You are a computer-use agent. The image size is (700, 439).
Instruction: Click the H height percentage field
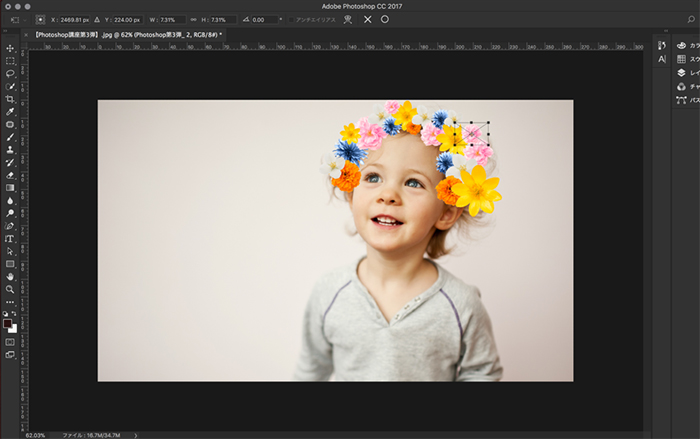click(223, 20)
